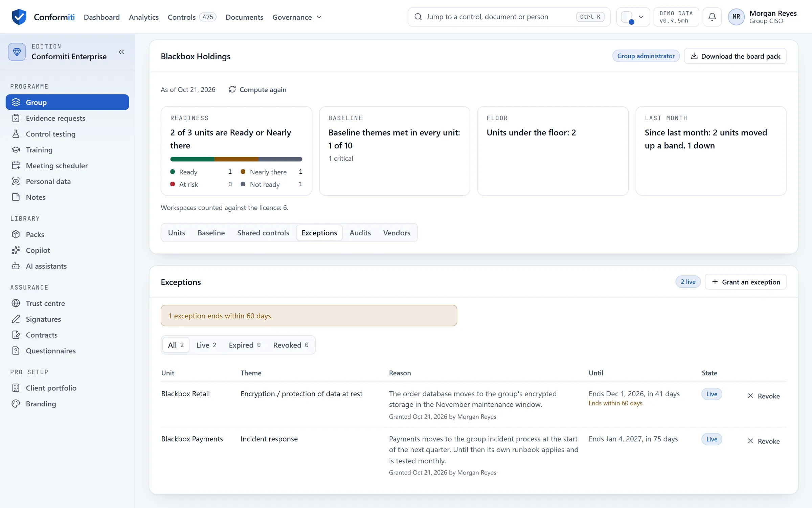Revoke the Blackbox Payments exception
Image resolution: width=812 pixels, height=508 pixels.
(x=763, y=441)
